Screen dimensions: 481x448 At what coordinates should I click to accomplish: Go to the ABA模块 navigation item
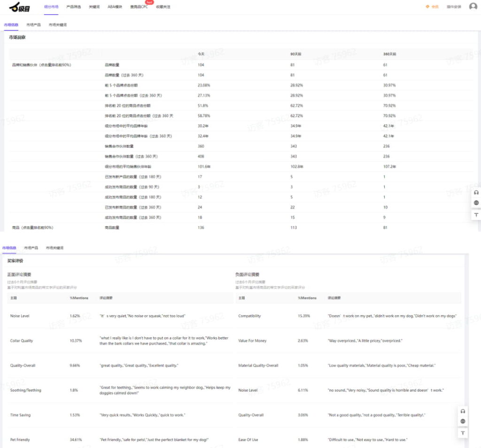coord(114,7)
